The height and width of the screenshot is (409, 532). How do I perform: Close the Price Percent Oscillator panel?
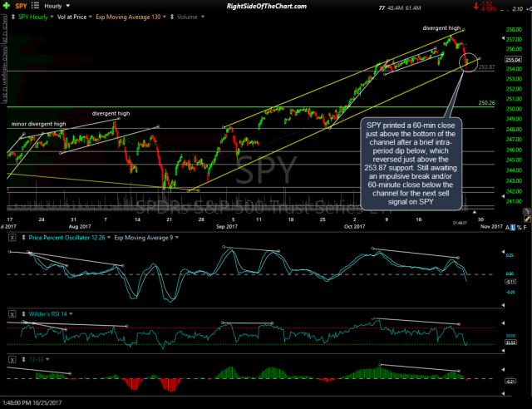click(x=12, y=238)
